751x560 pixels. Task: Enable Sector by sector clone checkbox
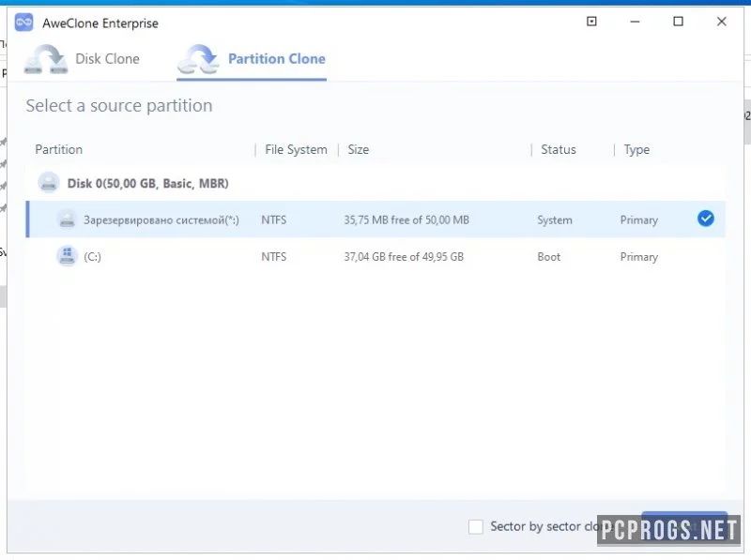(x=476, y=526)
